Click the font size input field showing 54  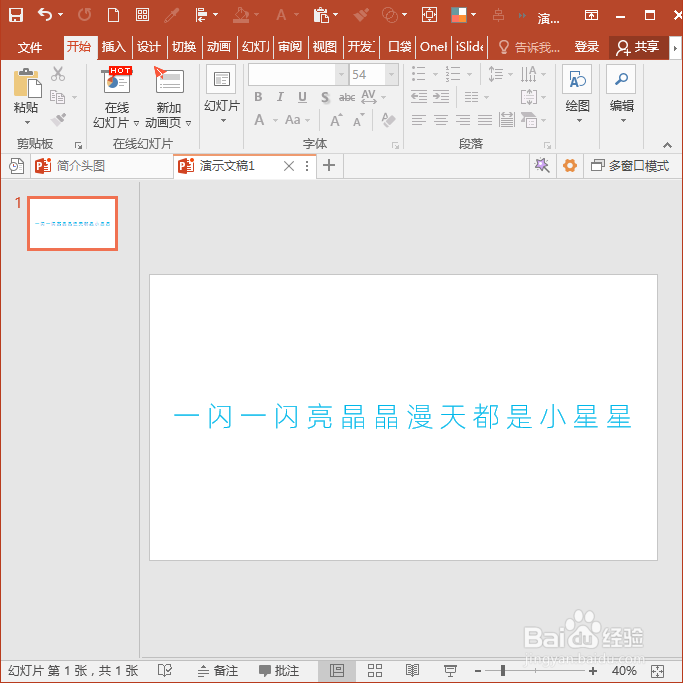[x=367, y=75]
